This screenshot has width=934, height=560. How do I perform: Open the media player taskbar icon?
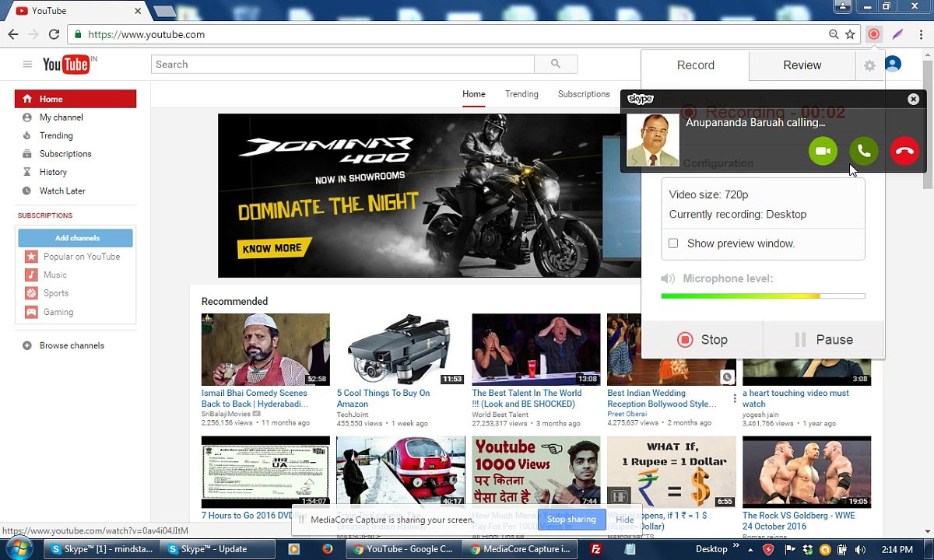point(293,549)
